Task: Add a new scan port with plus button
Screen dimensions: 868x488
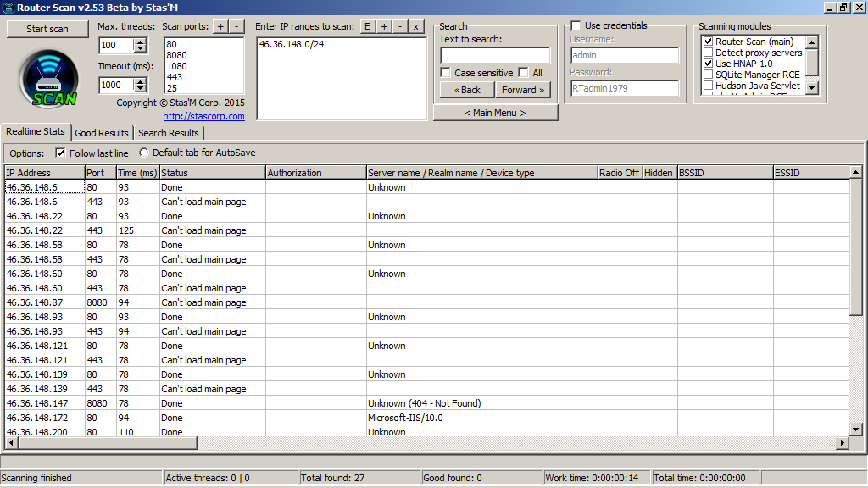Action: coord(220,26)
